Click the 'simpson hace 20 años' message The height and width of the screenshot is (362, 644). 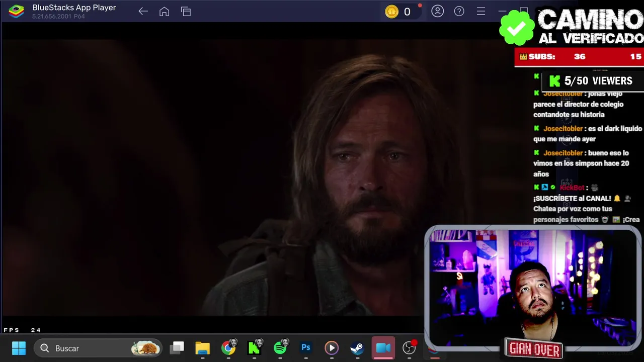point(581,163)
